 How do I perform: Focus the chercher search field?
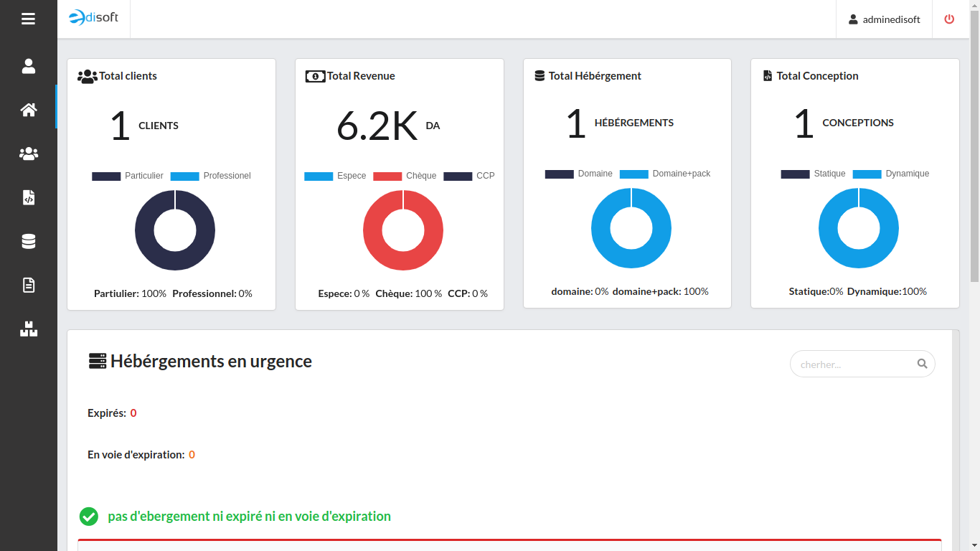854,364
